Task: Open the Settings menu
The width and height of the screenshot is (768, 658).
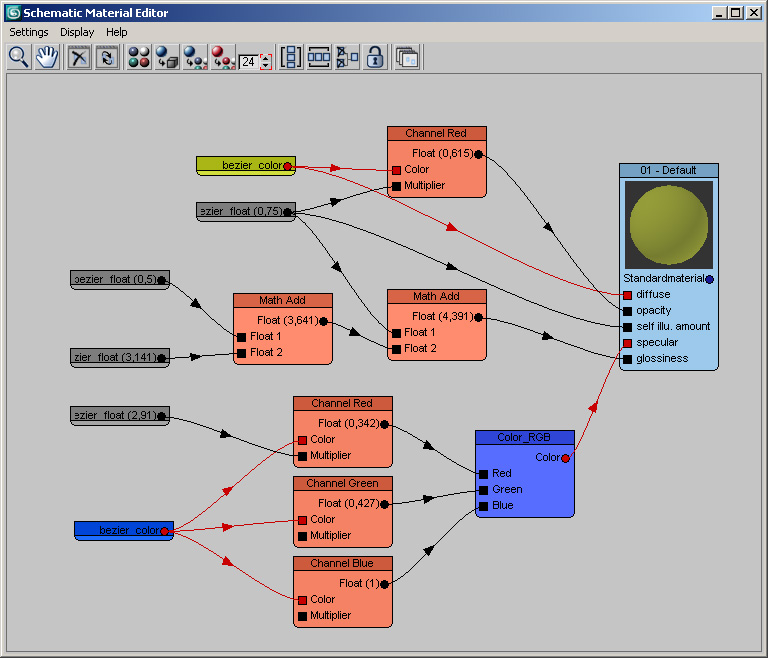Action: click(29, 32)
